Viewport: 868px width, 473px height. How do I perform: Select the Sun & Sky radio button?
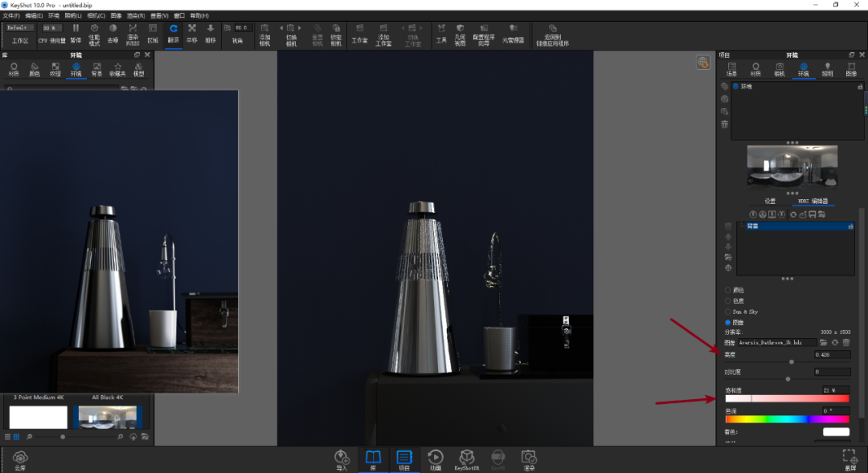click(x=728, y=312)
